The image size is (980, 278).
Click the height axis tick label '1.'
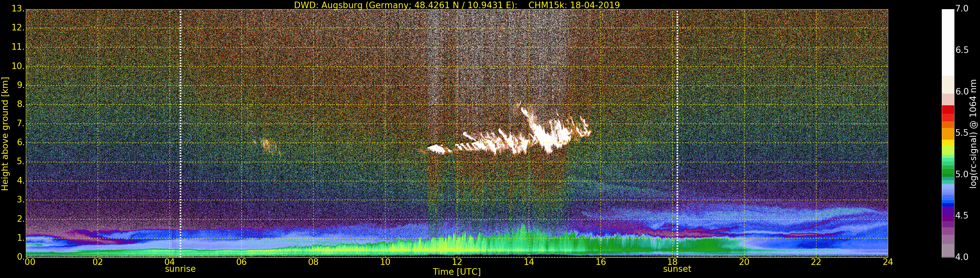(x=20, y=238)
